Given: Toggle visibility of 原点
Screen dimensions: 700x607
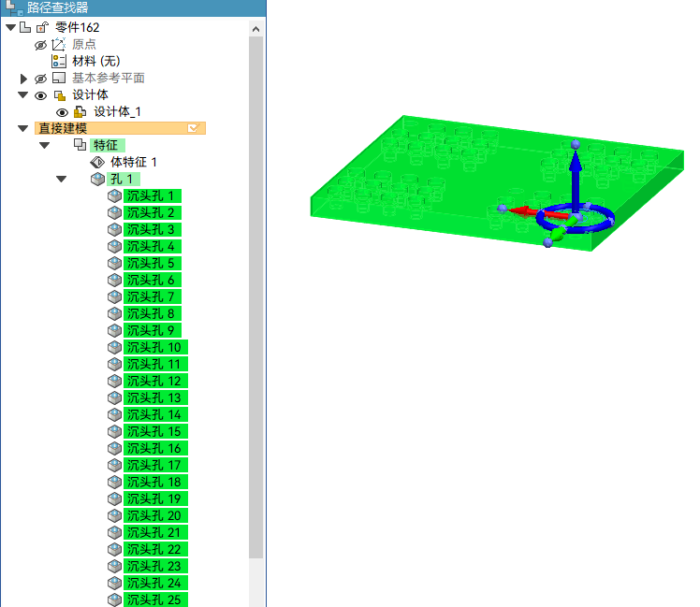Looking at the screenshot, I should click(x=40, y=45).
